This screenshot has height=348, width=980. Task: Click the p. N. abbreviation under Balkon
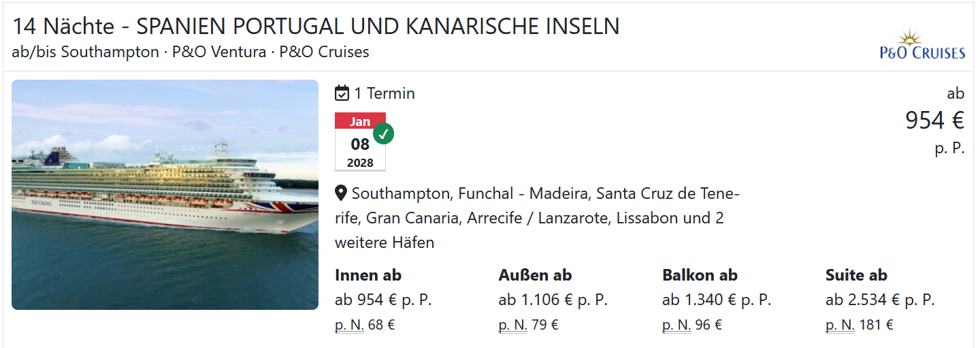(676, 326)
